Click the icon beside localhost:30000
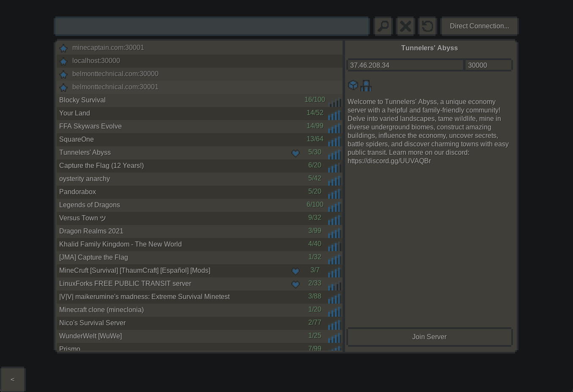 tap(63, 61)
